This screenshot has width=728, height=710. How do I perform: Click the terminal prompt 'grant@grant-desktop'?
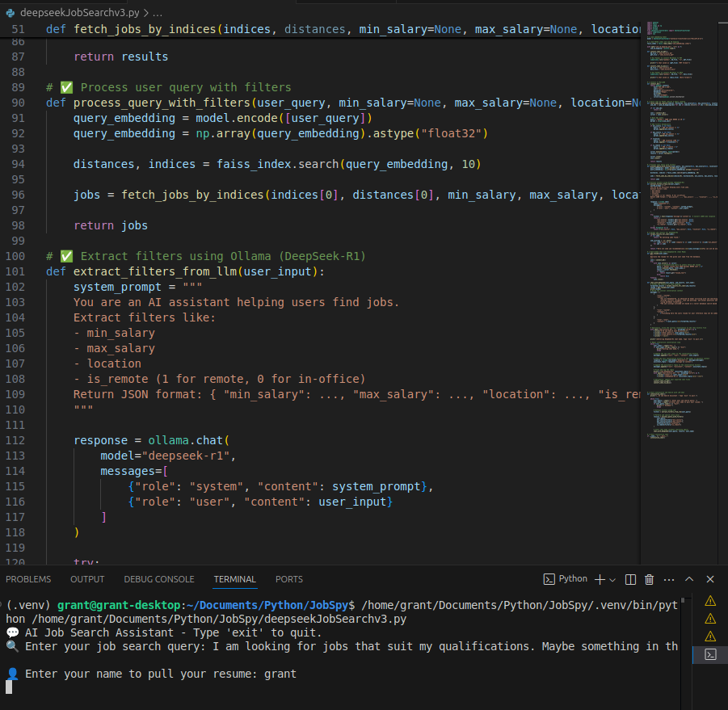119,605
